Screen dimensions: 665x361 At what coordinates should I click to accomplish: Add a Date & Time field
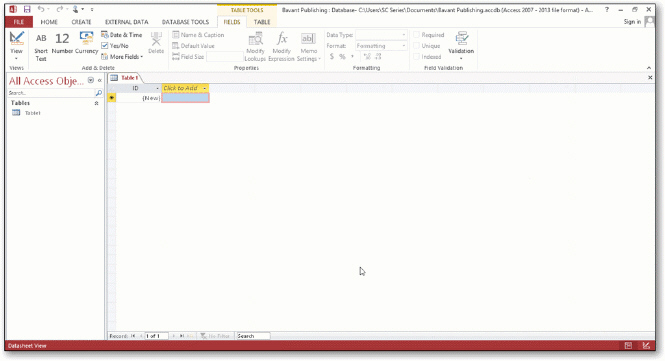click(x=121, y=35)
